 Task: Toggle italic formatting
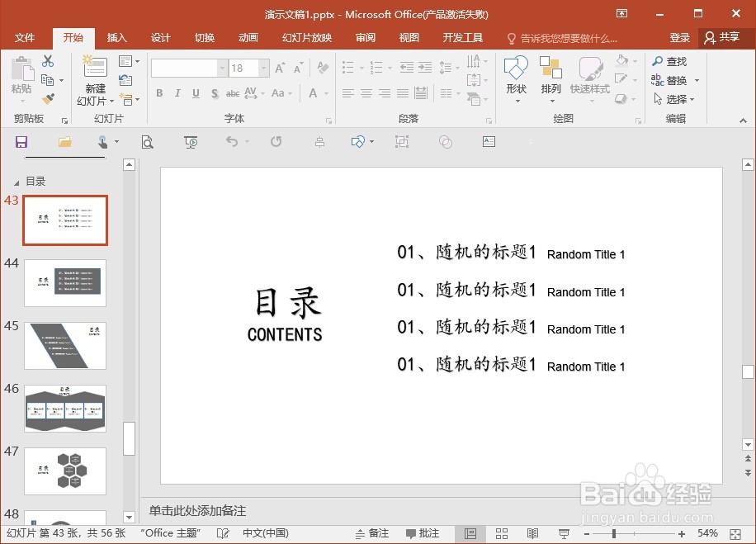(x=177, y=93)
